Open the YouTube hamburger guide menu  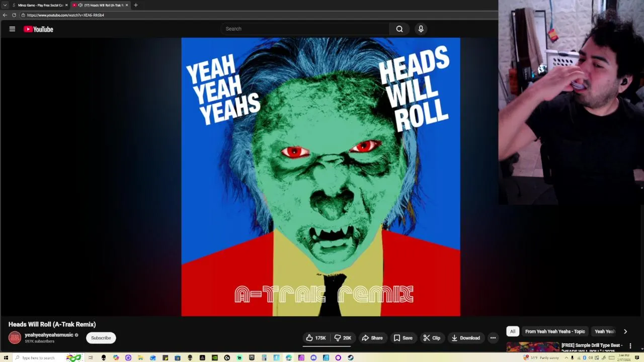(12, 29)
